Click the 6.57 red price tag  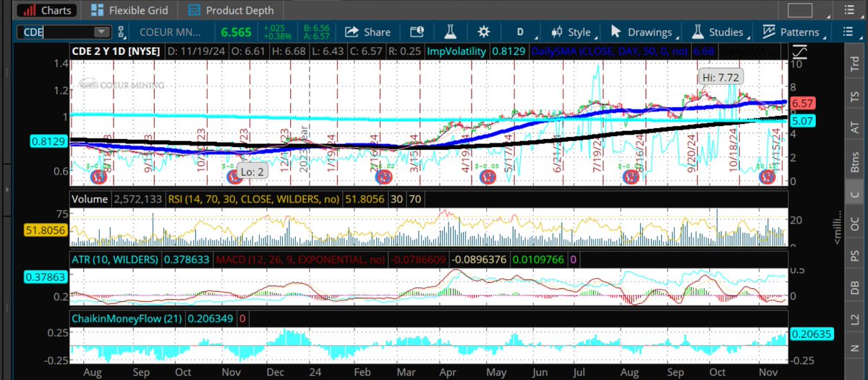click(803, 104)
